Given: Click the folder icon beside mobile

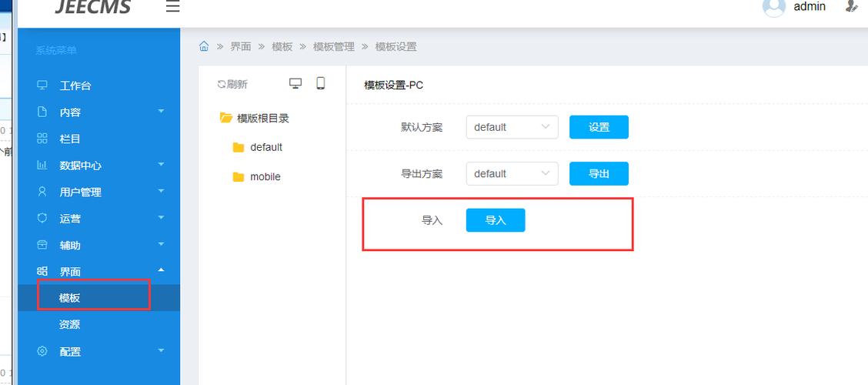Looking at the screenshot, I should click(x=239, y=177).
